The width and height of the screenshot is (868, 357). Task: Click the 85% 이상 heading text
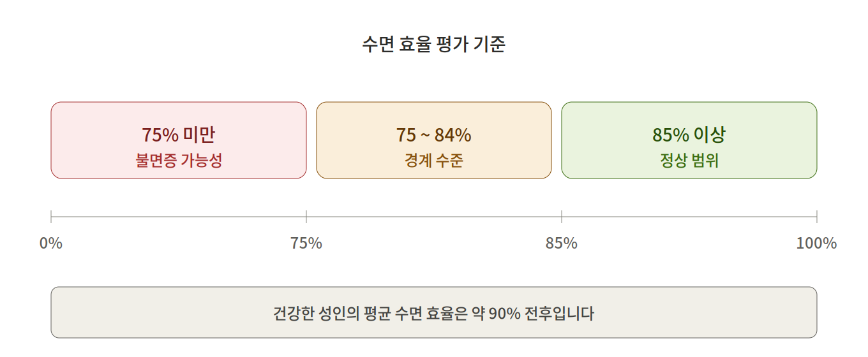pyautogui.click(x=689, y=135)
